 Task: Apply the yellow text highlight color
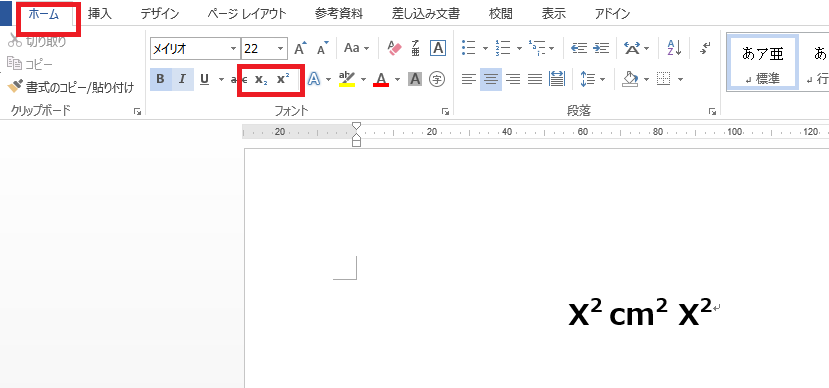pos(347,79)
